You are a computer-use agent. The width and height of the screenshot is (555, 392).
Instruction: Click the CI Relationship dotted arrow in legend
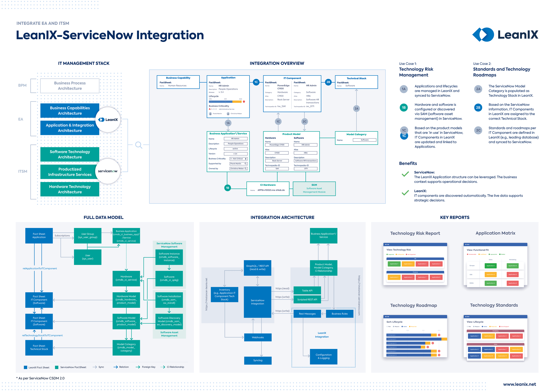click(x=163, y=367)
